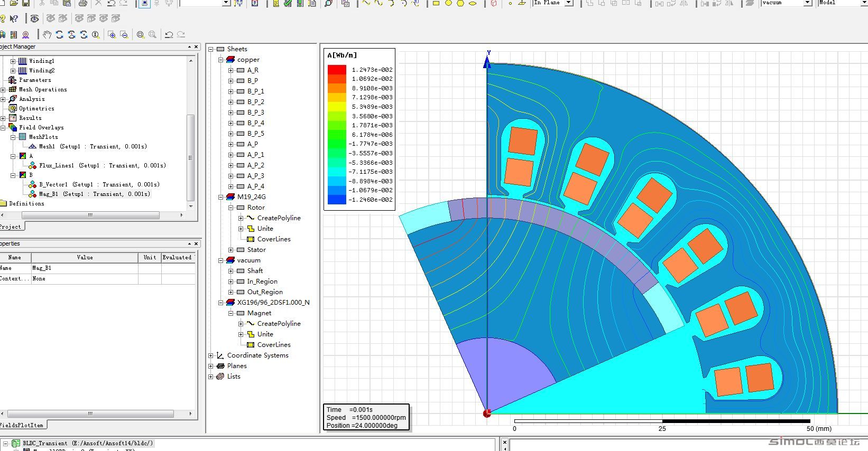This screenshot has height=451, width=868.
Task: Collapse the MeshPlots node
Action: (13, 137)
